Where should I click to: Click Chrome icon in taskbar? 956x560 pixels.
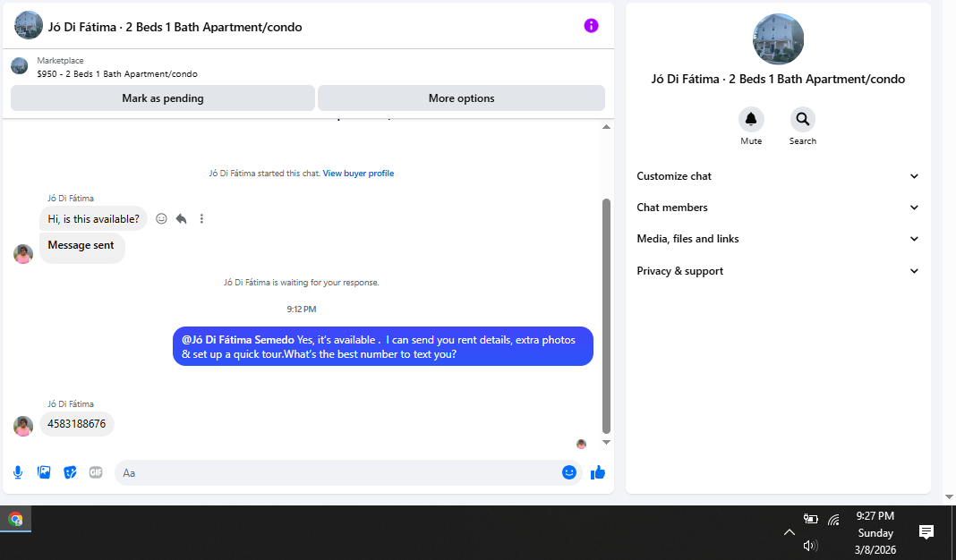tap(16, 519)
